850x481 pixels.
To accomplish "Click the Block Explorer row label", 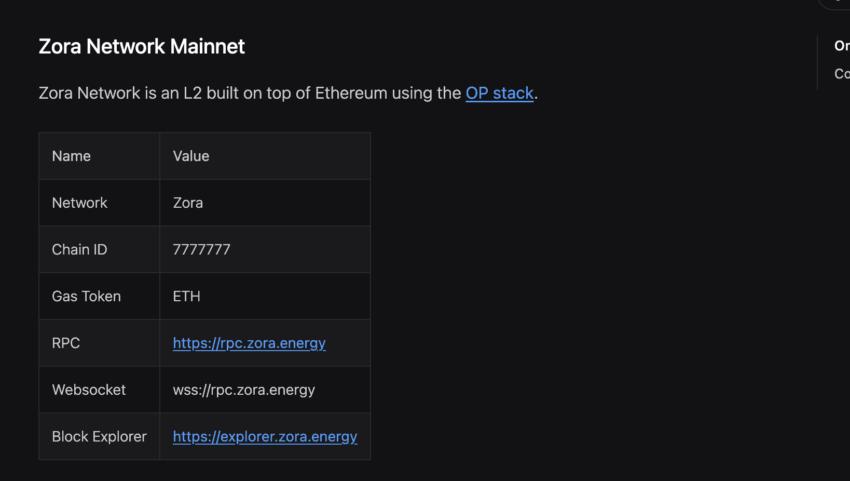I will click(x=99, y=436).
